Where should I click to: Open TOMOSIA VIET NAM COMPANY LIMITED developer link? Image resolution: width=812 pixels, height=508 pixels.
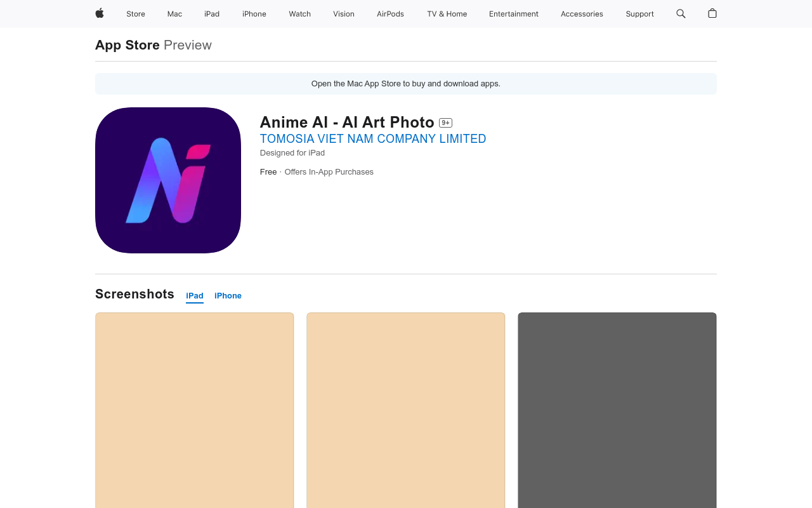point(373,138)
